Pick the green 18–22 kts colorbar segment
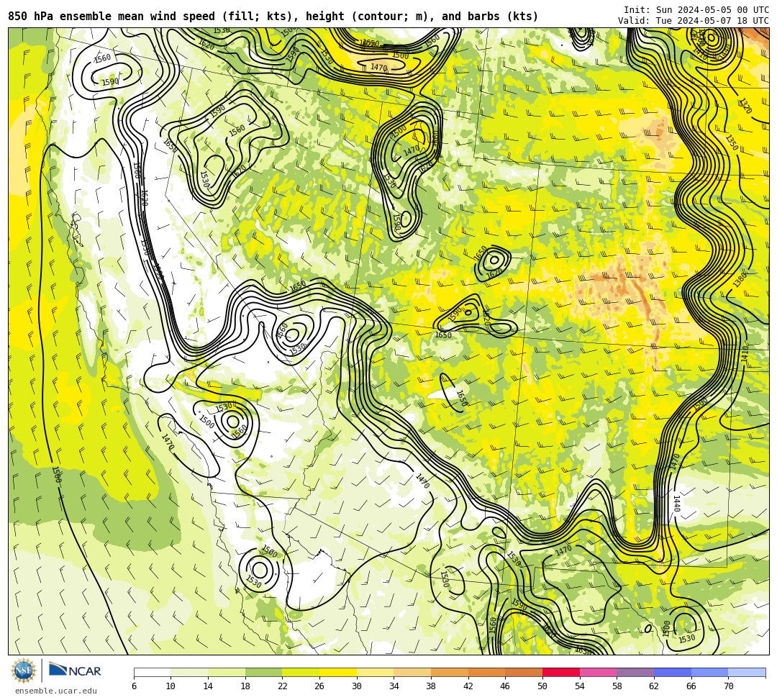The height and width of the screenshot is (700, 777). (x=263, y=672)
